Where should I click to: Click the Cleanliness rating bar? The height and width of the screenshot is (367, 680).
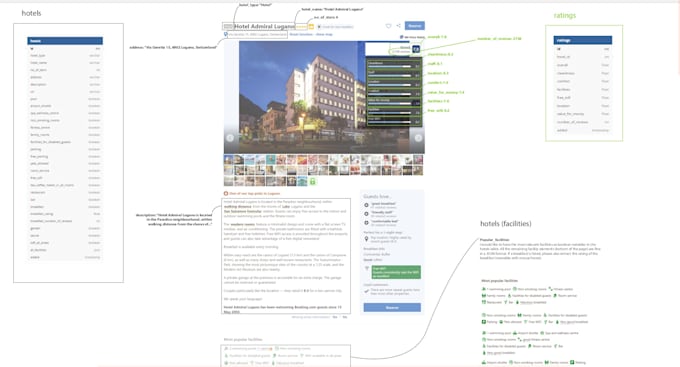(x=394, y=65)
